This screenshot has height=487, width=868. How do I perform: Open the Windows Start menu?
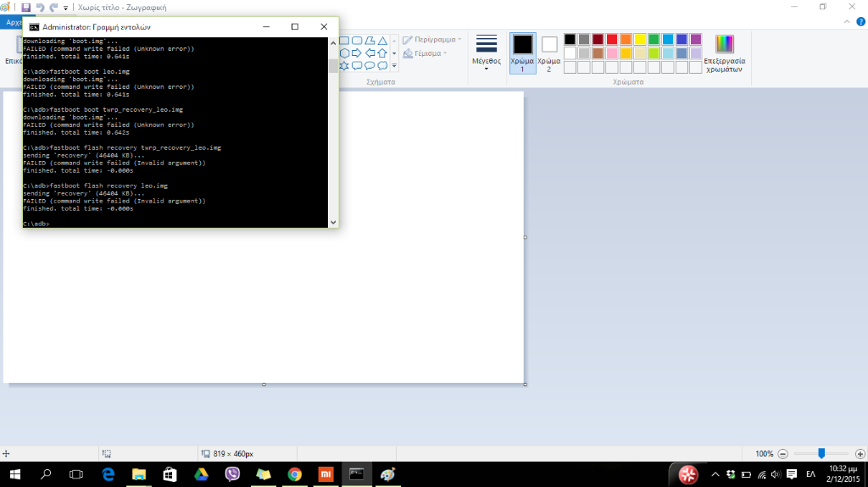(x=14, y=474)
